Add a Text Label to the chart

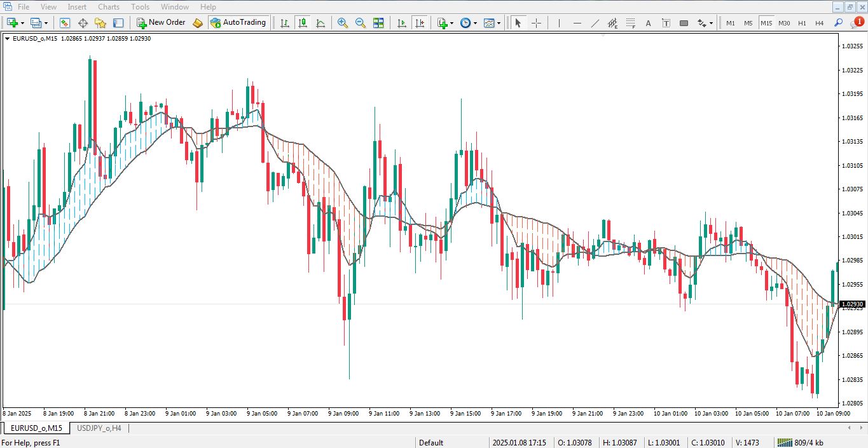(x=666, y=23)
